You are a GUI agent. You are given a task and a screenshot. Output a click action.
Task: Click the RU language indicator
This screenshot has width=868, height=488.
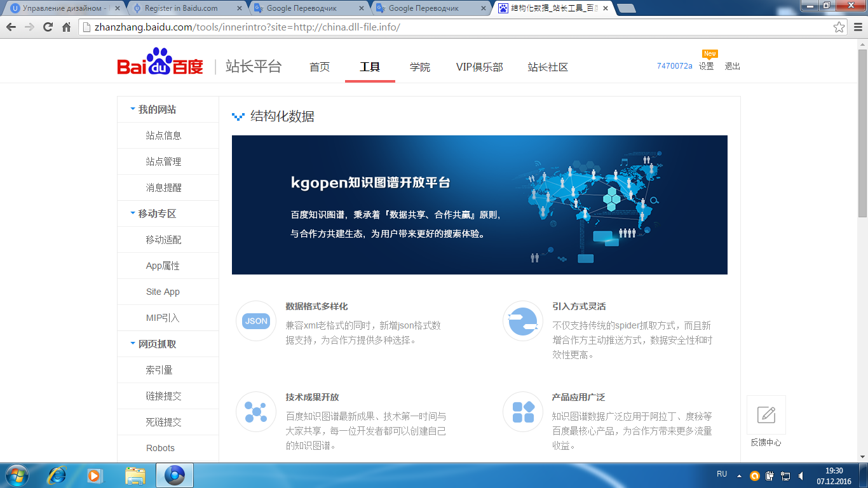click(722, 474)
